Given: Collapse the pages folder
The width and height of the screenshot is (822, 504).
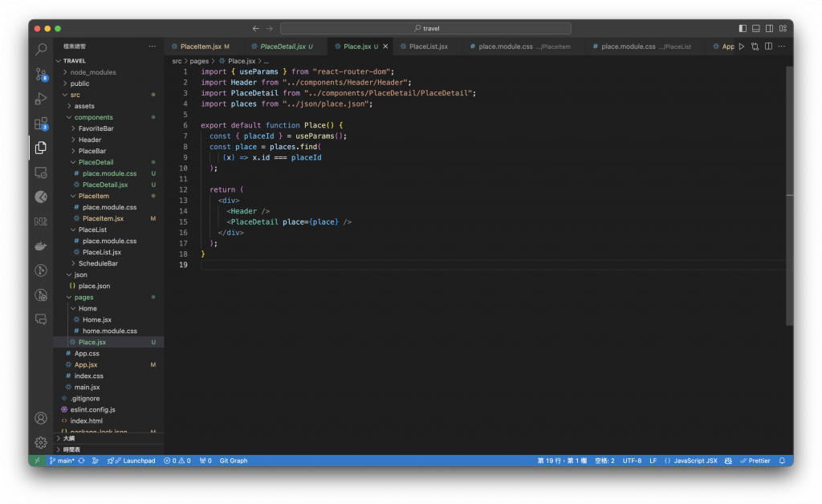Looking at the screenshot, I should 108,297.
